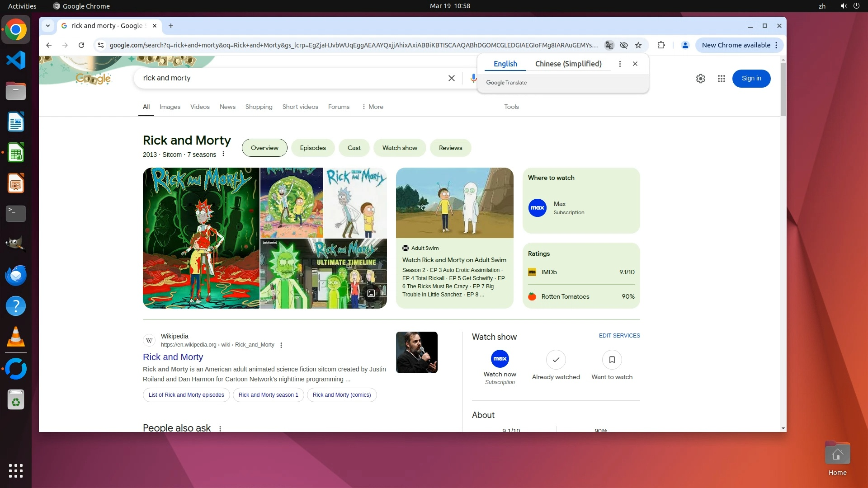Viewport: 868px width, 488px height.
Task: Open translate options three-dot menu
Action: click(x=620, y=64)
